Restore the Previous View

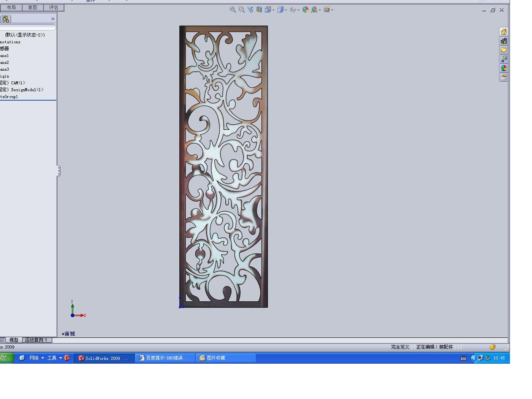(250, 9)
